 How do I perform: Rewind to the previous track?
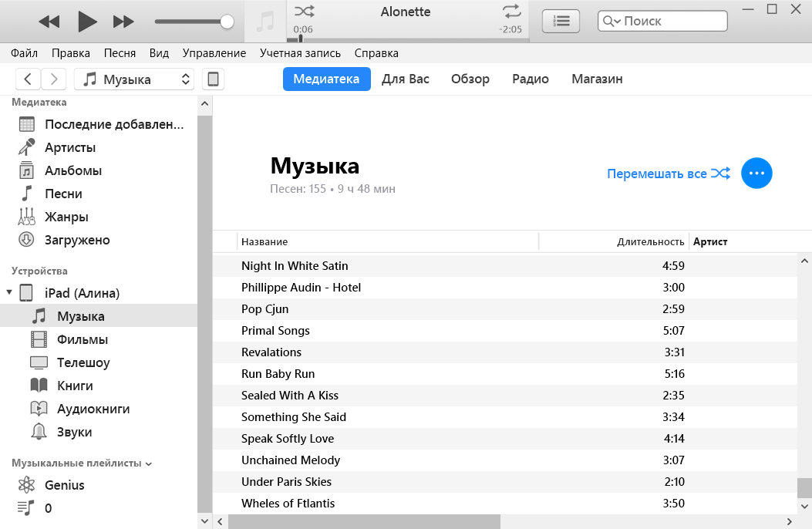point(49,22)
